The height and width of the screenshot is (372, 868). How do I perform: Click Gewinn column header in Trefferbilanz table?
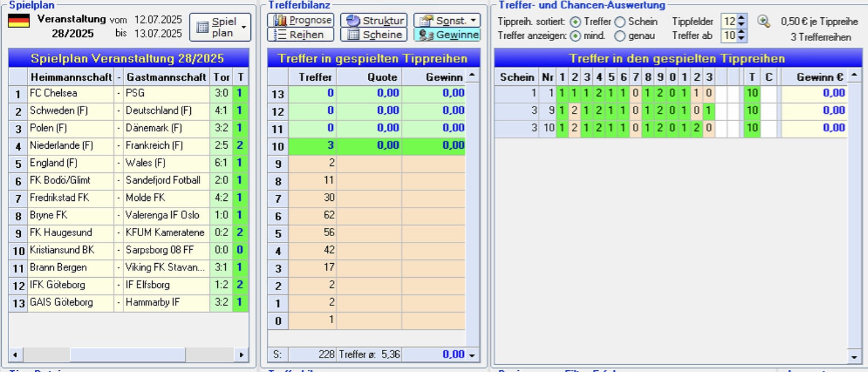pos(433,77)
